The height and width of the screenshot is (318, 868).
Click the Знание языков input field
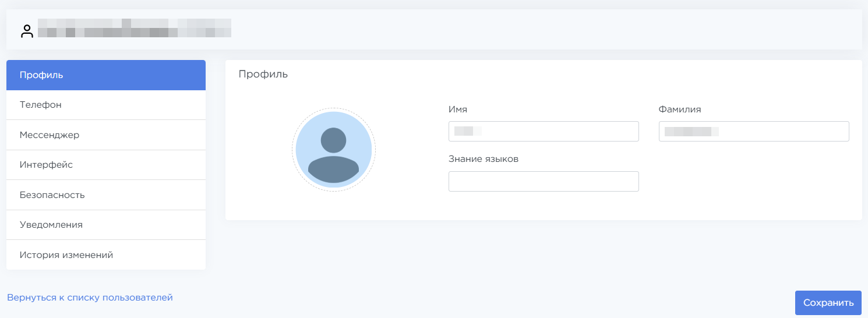click(x=543, y=182)
